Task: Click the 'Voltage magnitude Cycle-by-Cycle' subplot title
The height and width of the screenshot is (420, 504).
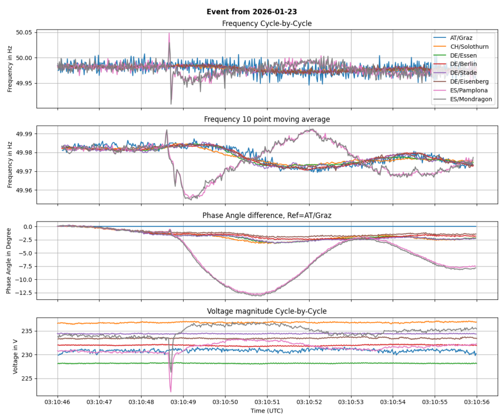Action: pyautogui.click(x=267, y=311)
